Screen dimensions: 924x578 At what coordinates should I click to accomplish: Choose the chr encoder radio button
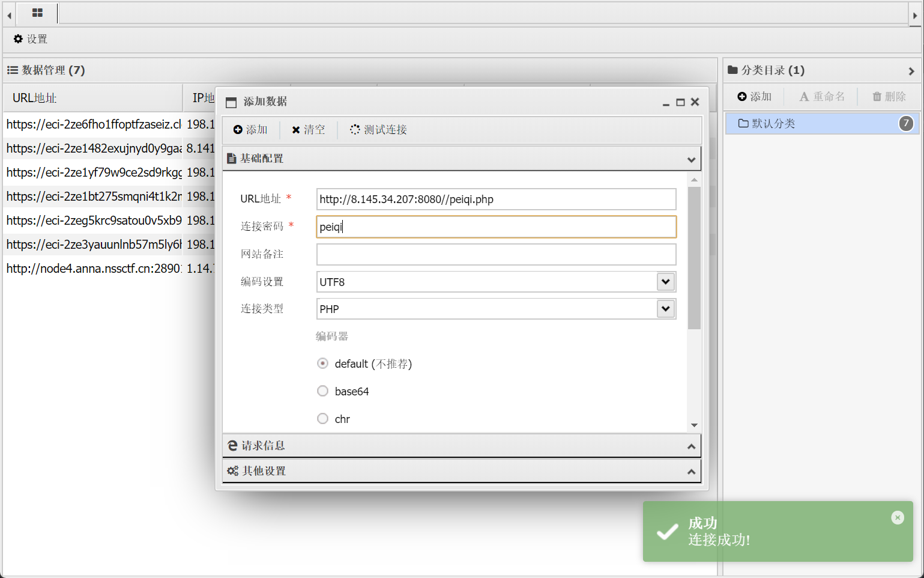[x=323, y=419]
